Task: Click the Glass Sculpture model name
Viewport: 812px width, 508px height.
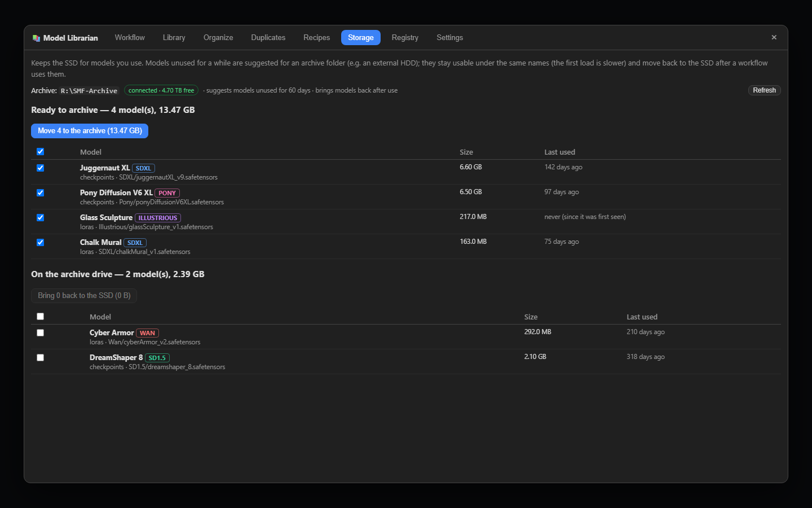Action: coord(106,217)
